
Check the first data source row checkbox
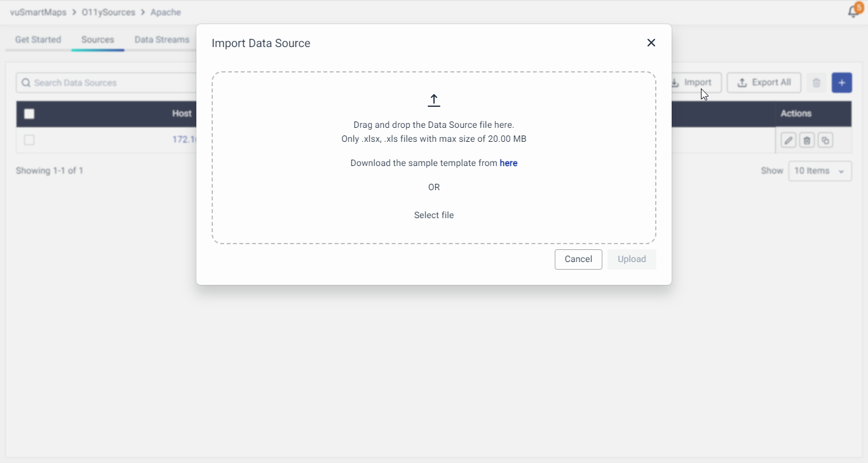tap(29, 140)
